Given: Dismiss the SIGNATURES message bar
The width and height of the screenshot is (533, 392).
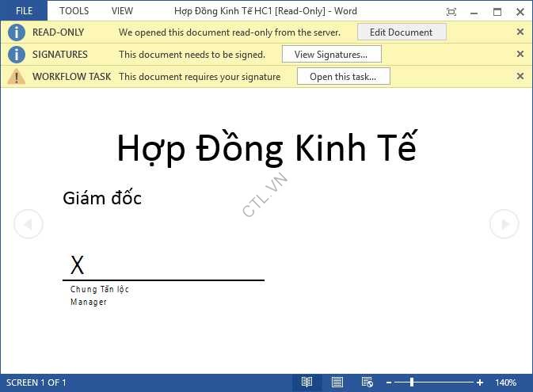Looking at the screenshot, I should click(520, 54).
